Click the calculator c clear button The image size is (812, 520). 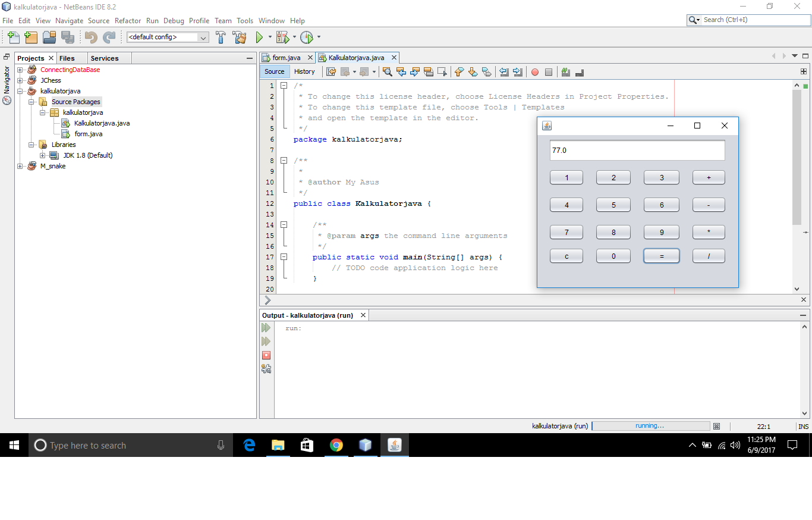pyautogui.click(x=566, y=256)
